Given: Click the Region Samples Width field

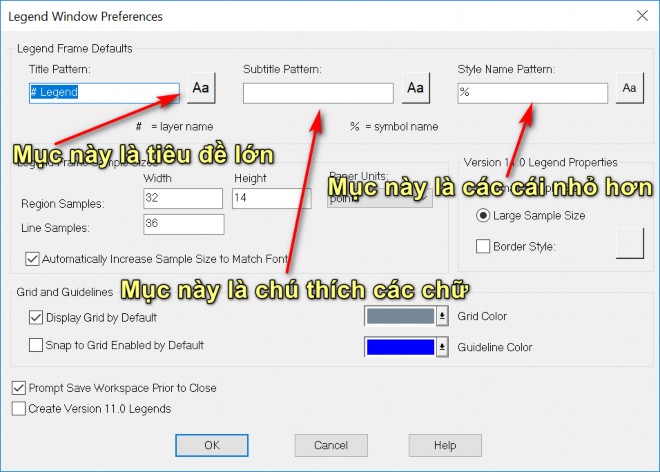Looking at the screenshot, I should pyautogui.click(x=182, y=201).
